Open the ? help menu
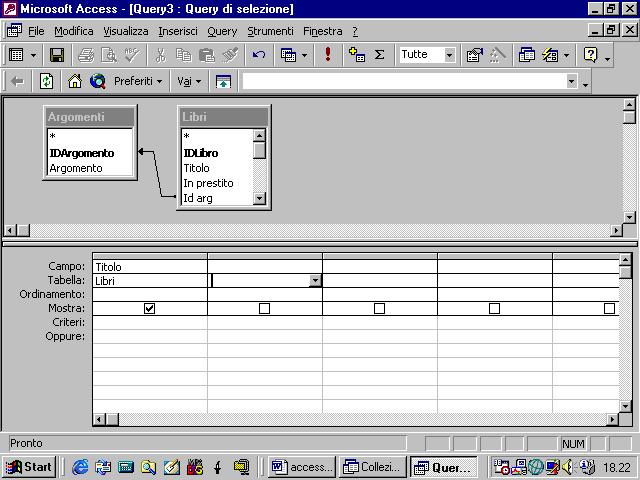The height and width of the screenshot is (480, 640). [355, 31]
